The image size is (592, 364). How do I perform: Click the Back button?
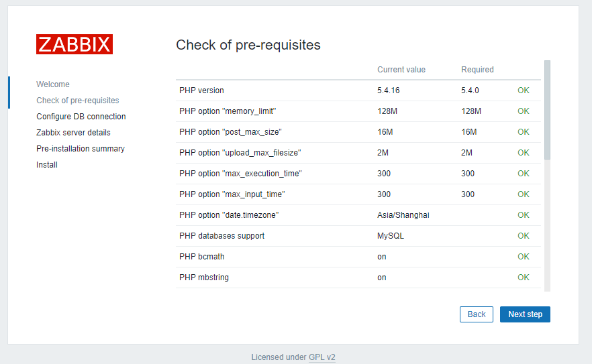click(477, 314)
